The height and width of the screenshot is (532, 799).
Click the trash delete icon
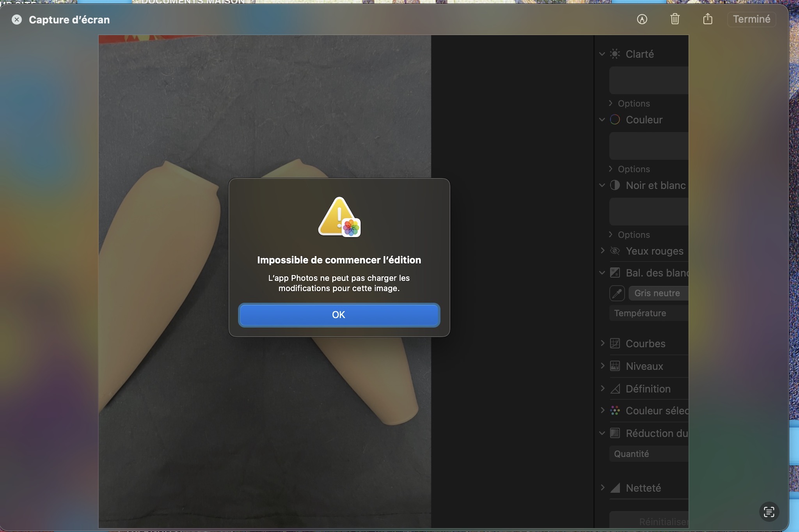point(675,19)
